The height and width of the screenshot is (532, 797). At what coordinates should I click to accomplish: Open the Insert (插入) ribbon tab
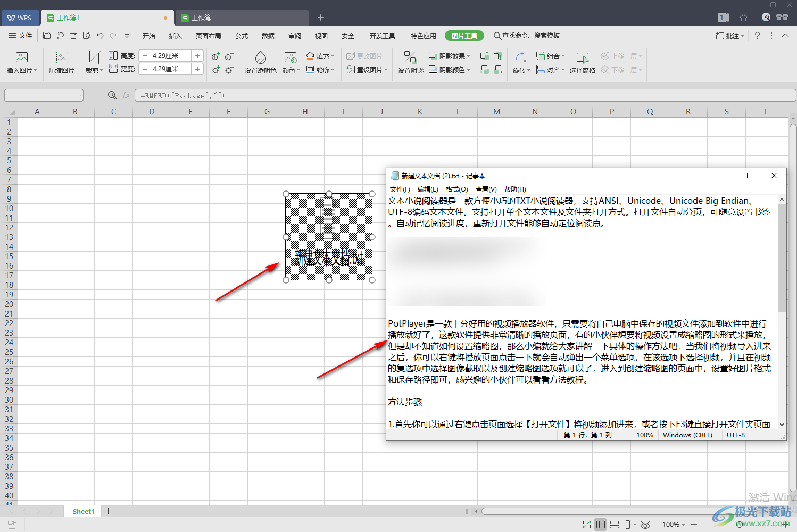point(175,36)
